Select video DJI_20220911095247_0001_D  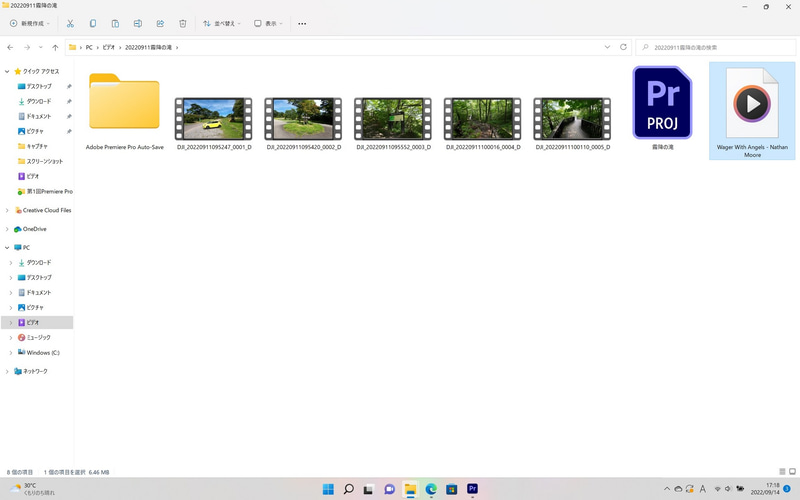[x=214, y=123]
